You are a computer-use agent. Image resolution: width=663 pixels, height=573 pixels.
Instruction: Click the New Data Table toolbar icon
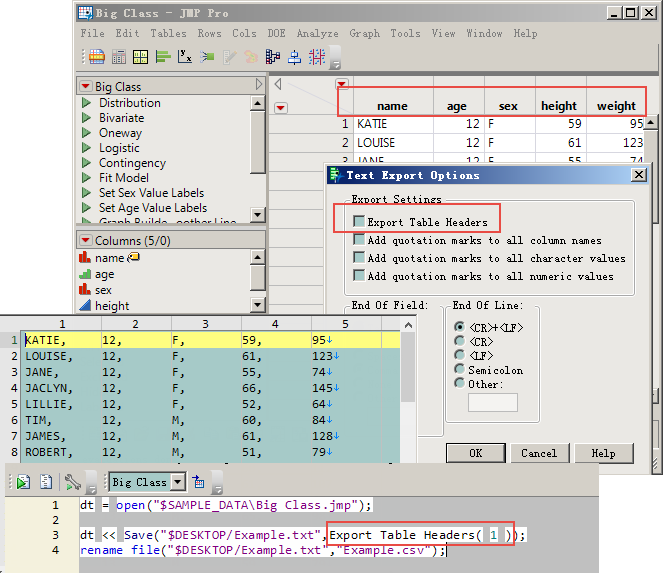click(97, 57)
